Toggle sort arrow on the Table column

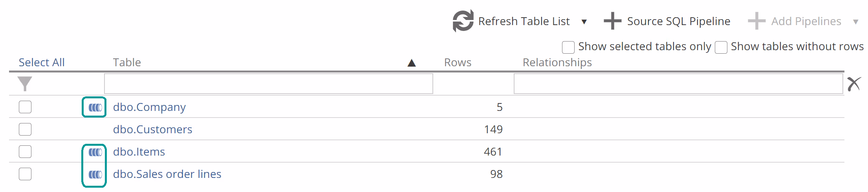(x=411, y=63)
